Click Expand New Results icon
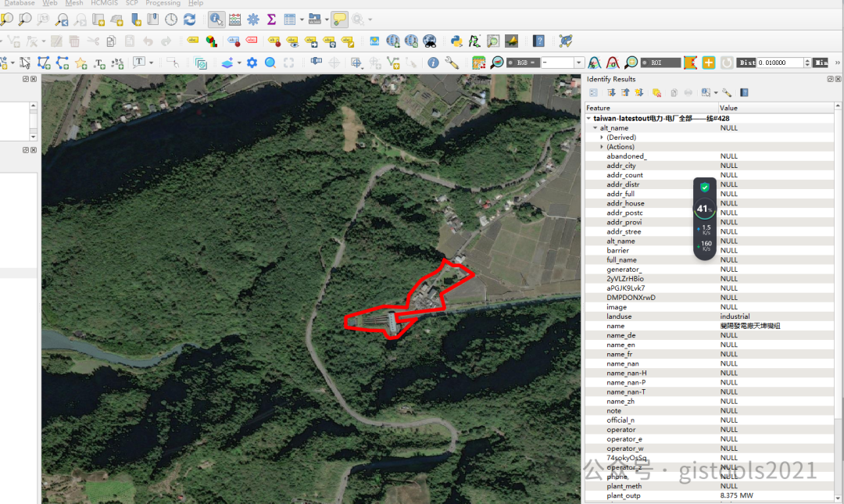 pos(639,93)
